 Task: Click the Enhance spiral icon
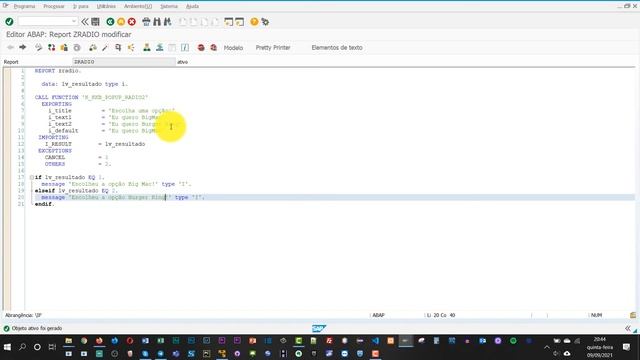coord(77,48)
